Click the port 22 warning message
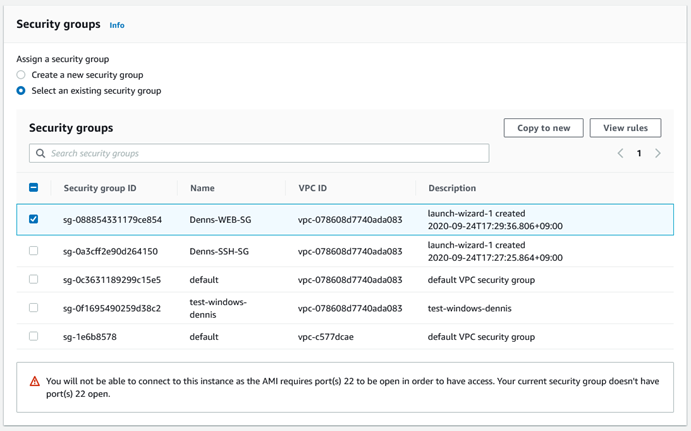 click(353, 387)
